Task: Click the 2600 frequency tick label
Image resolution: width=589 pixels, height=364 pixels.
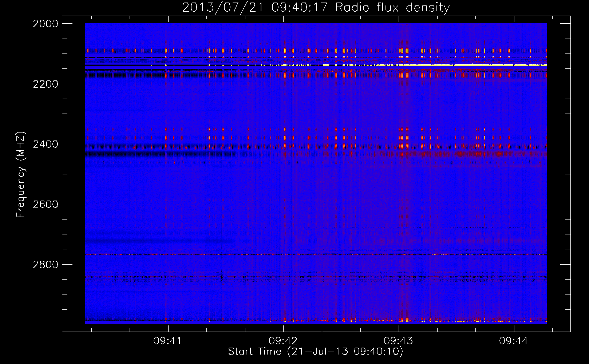Action: (46, 204)
